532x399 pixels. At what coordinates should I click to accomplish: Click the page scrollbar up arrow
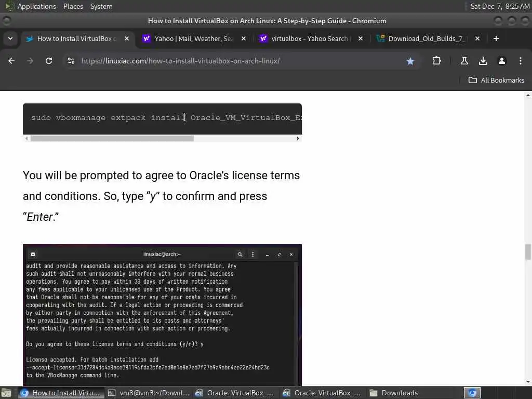(x=528, y=96)
